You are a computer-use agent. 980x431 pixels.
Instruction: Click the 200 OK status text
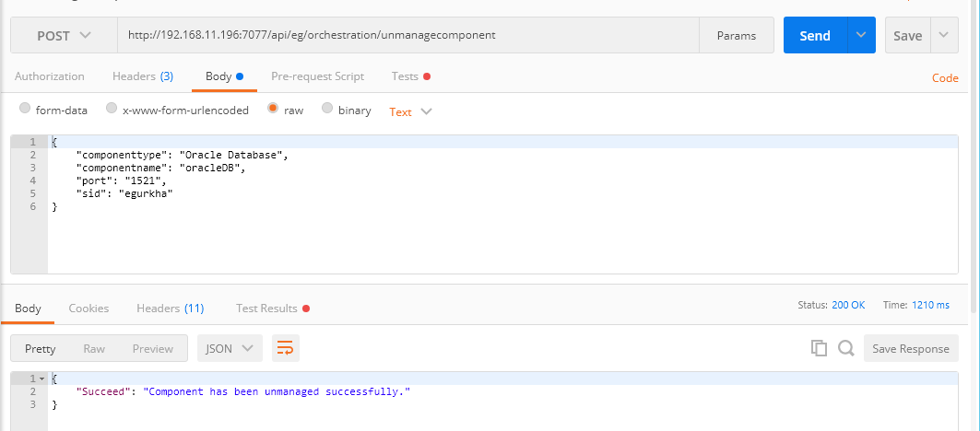[x=848, y=305]
